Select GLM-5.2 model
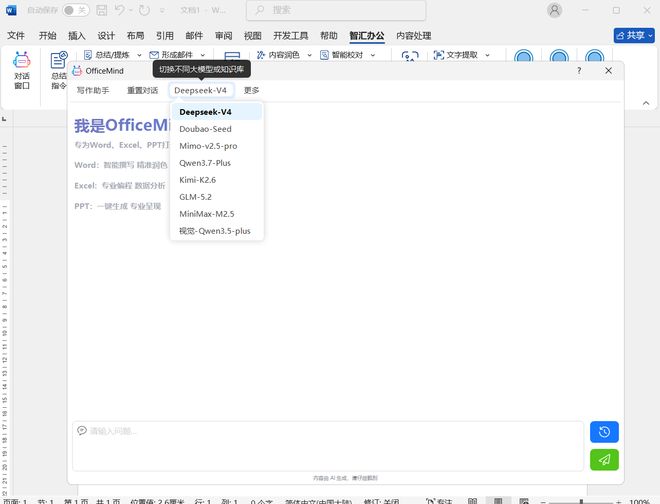 tap(217, 197)
